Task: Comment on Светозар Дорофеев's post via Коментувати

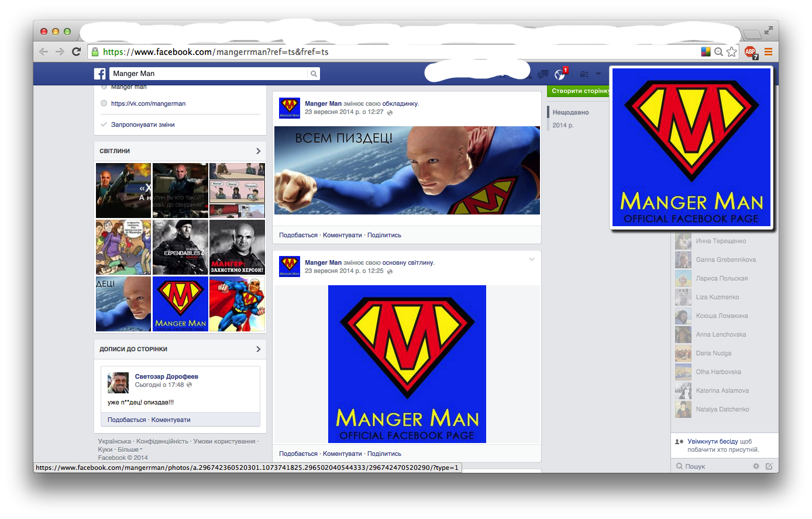Action: pyautogui.click(x=171, y=420)
